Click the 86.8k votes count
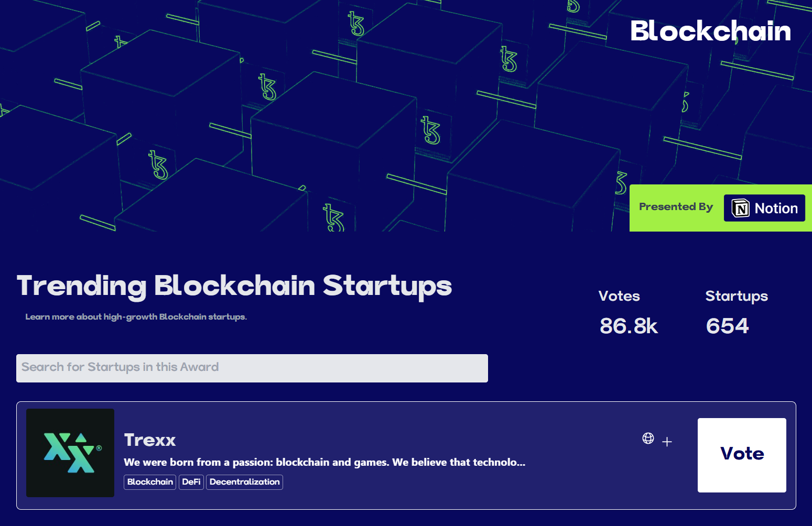Viewport: 812px width, 526px height. 629,326
